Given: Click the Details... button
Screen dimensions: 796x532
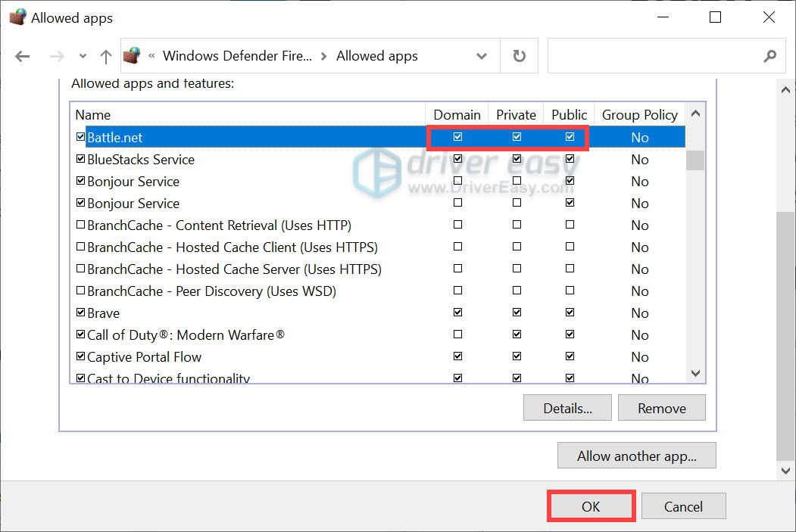Looking at the screenshot, I should coord(567,408).
